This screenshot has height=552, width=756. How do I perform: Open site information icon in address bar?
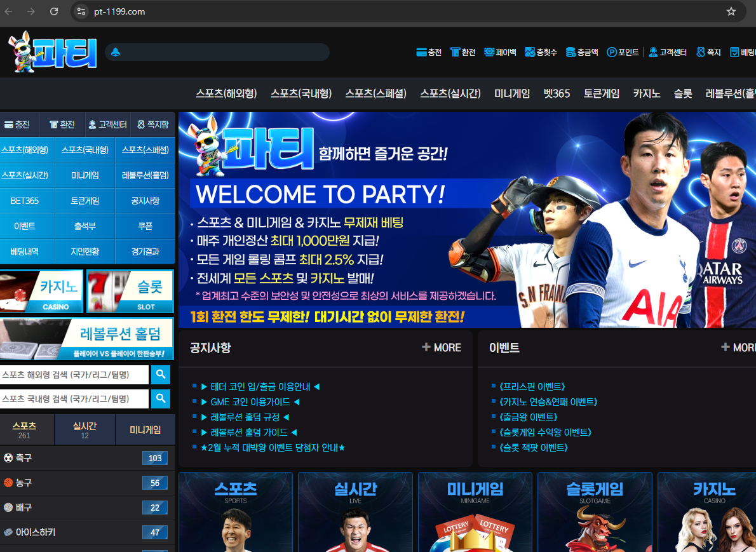pos(81,11)
